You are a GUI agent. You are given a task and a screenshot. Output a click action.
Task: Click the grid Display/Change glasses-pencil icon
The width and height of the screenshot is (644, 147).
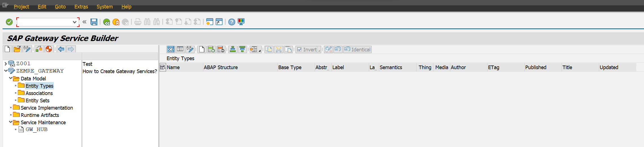190,49
